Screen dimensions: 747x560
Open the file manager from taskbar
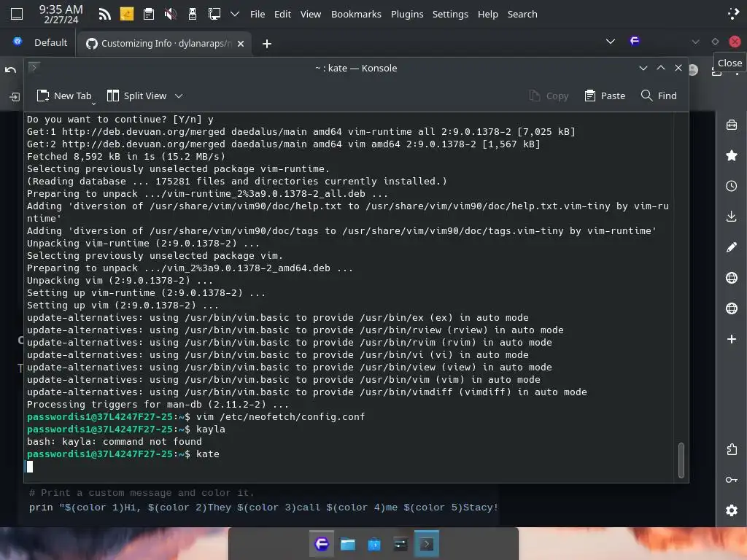(x=348, y=544)
